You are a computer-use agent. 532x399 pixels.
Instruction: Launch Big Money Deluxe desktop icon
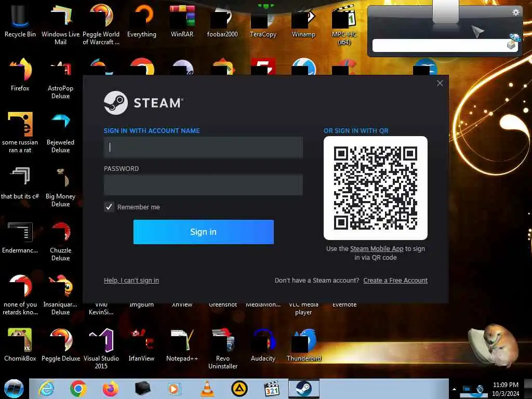pos(60,187)
